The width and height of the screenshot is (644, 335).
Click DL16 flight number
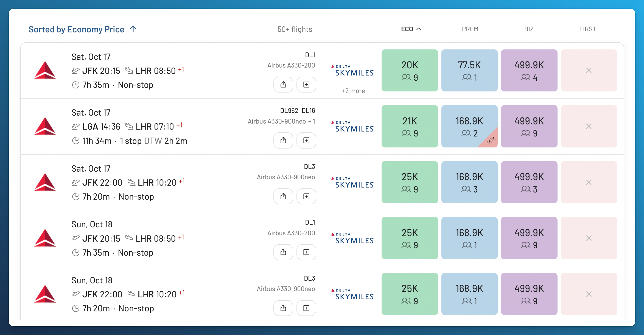point(308,111)
